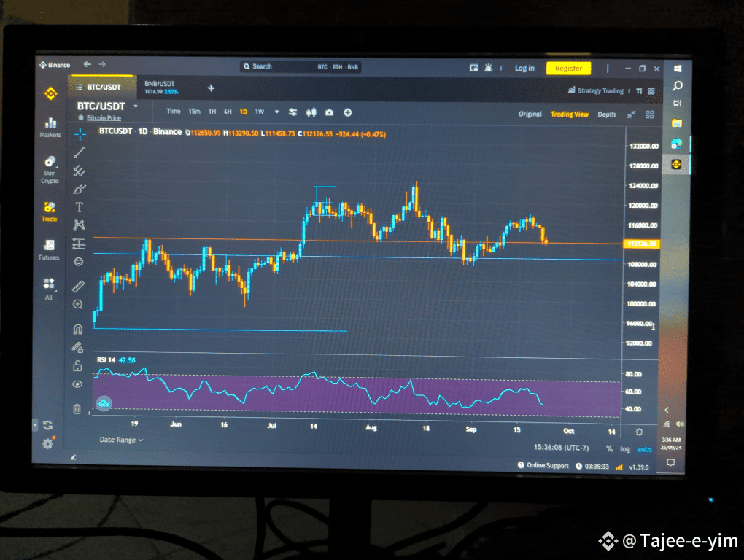Open the pitchfork drawing tool

(80, 171)
